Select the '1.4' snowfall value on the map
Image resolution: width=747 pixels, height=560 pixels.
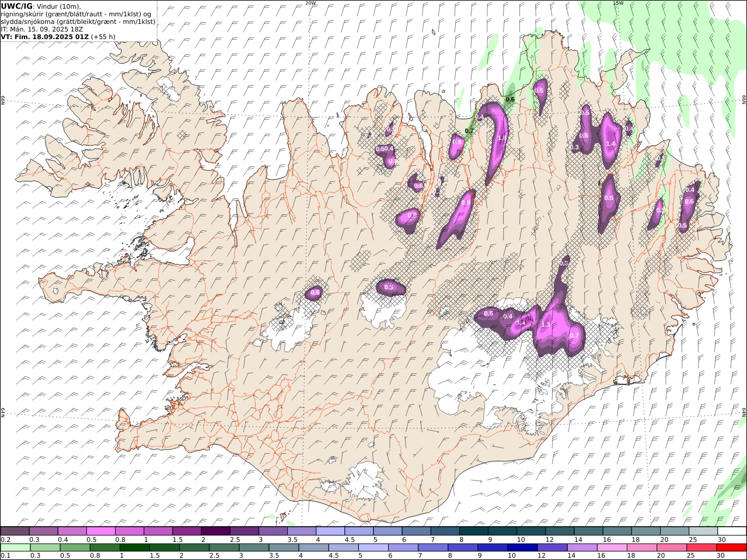point(611,144)
